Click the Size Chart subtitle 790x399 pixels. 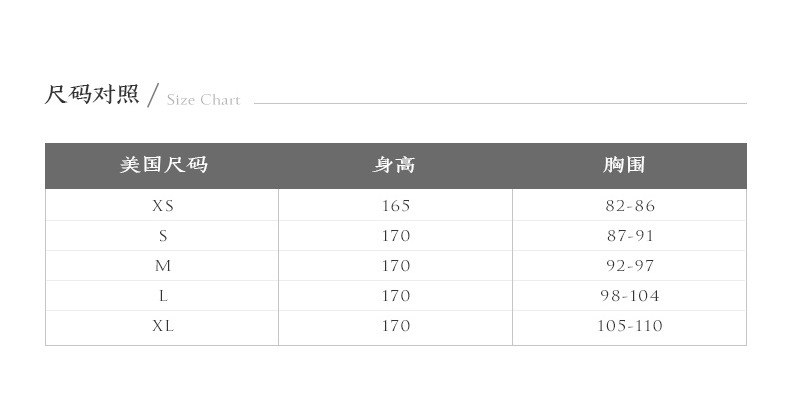[203, 100]
